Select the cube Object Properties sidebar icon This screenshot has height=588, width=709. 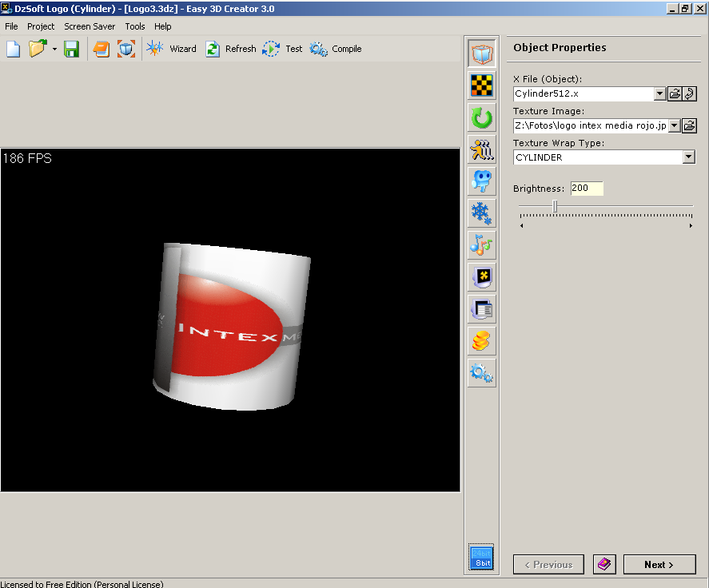482,54
